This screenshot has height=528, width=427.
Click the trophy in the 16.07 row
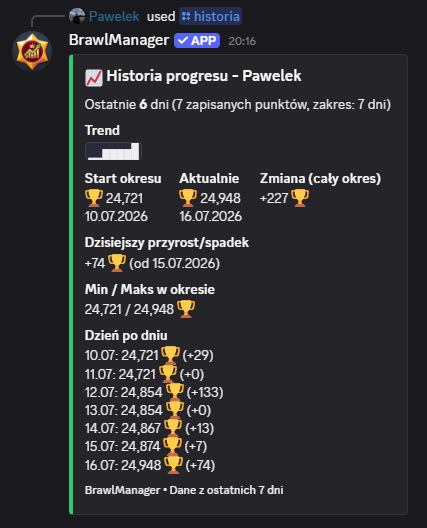(x=173, y=465)
